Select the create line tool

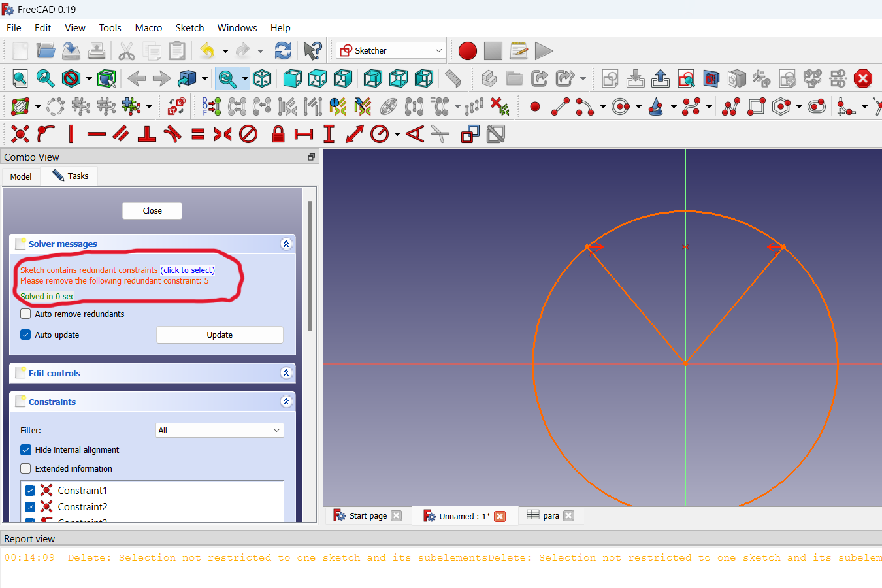tap(561, 106)
